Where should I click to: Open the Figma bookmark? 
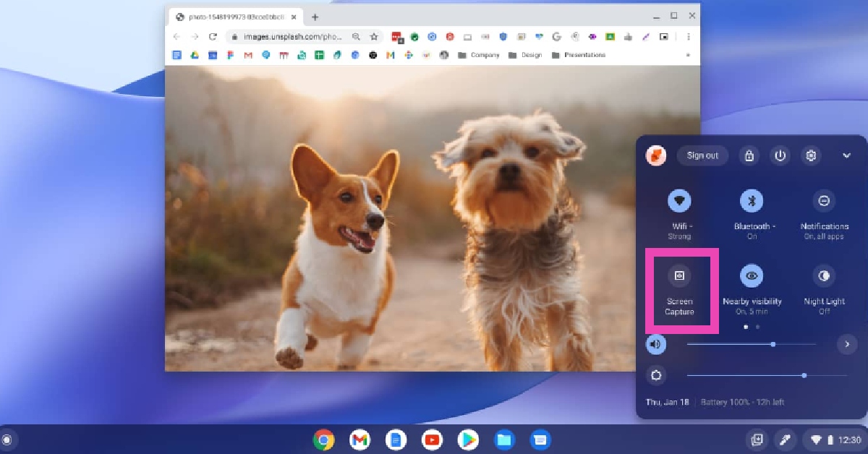point(231,55)
